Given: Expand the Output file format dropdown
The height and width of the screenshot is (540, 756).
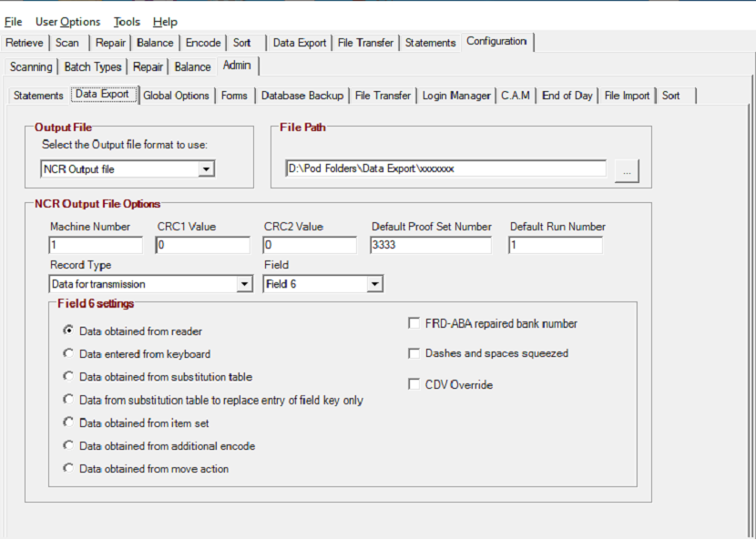Looking at the screenshot, I should click(x=207, y=169).
